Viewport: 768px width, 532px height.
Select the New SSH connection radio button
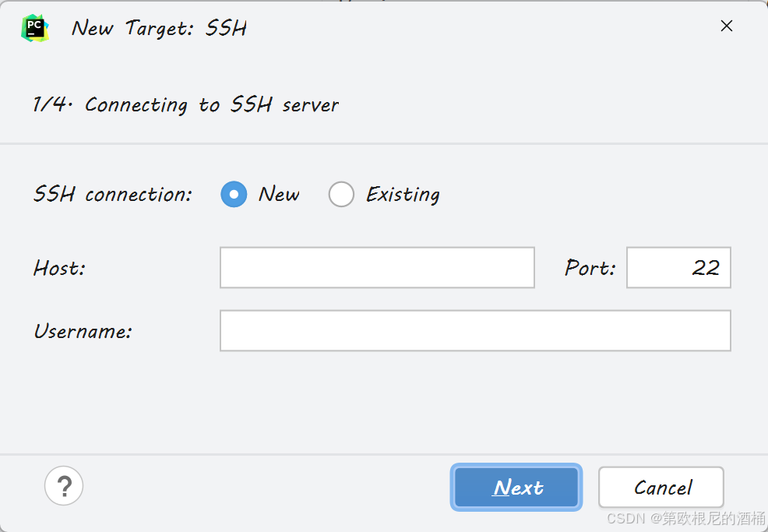pos(234,195)
